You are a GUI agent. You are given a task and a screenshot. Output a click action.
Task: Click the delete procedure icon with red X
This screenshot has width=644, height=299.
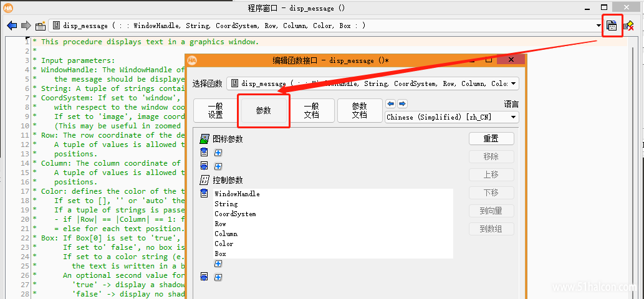pos(628,26)
